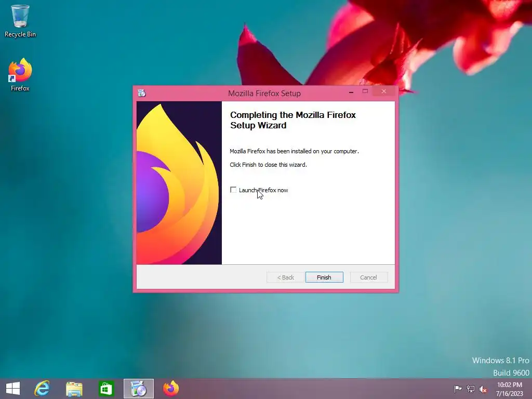Screen dimensions: 532x399
Task: Open Action Center flag icon in tray
Action: click(x=458, y=389)
